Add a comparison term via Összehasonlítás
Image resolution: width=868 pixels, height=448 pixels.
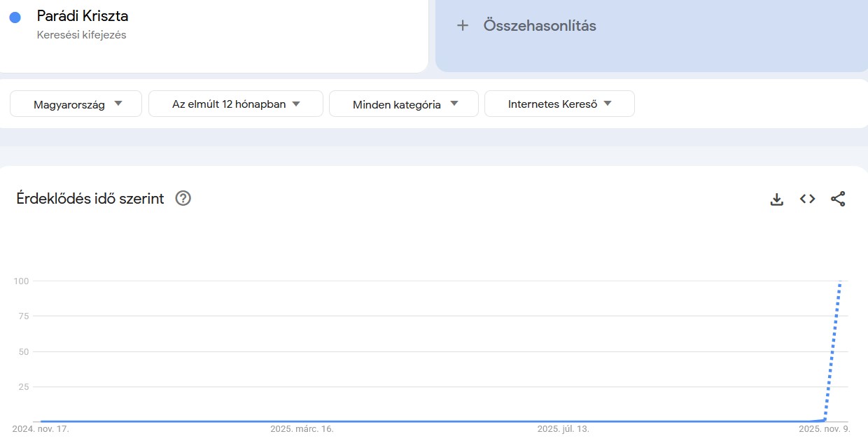[x=538, y=25]
